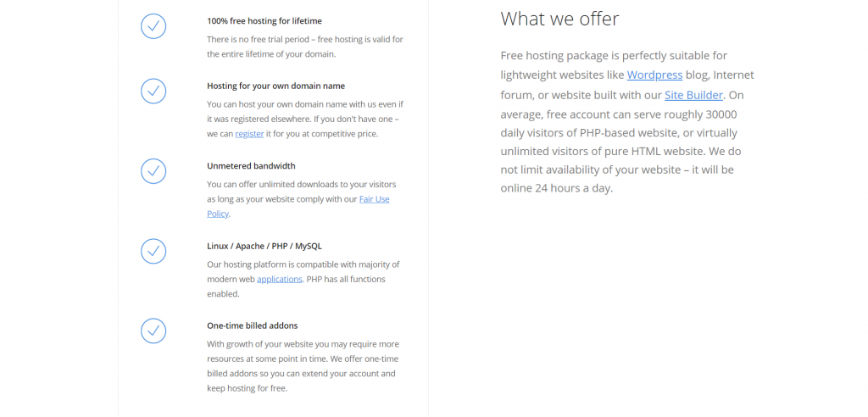Click checkmark icon beside free hosting for lifetime
This screenshot has height=417, width=868.
153,25
